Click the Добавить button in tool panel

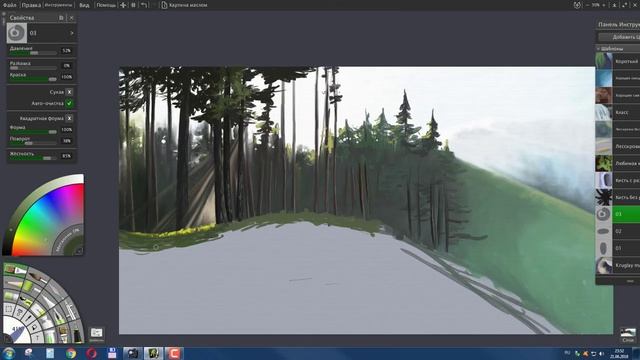pyautogui.click(x=620, y=37)
